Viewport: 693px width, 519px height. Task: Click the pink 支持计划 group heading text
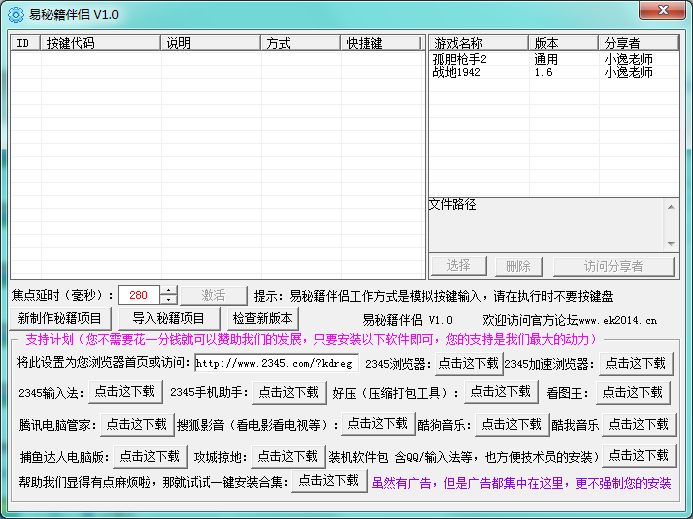click(311, 340)
